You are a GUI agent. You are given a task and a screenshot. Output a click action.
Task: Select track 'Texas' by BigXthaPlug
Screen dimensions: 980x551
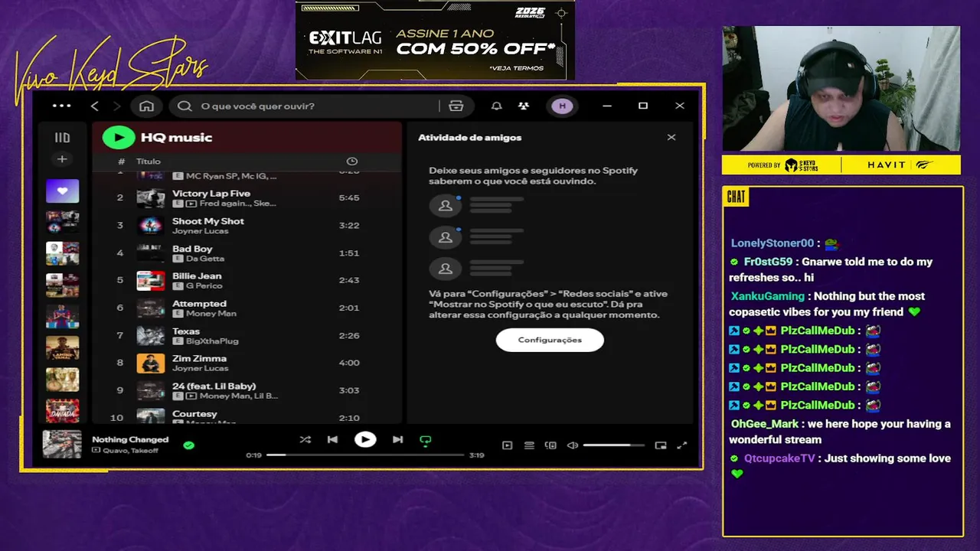[x=247, y=335]
